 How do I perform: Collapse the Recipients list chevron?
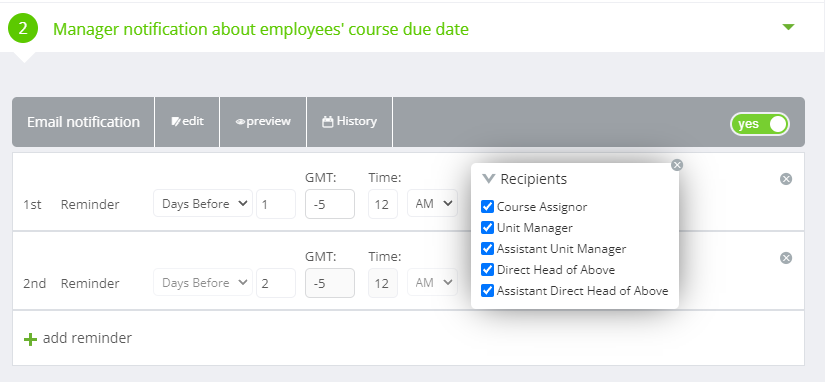pos(488,179)
